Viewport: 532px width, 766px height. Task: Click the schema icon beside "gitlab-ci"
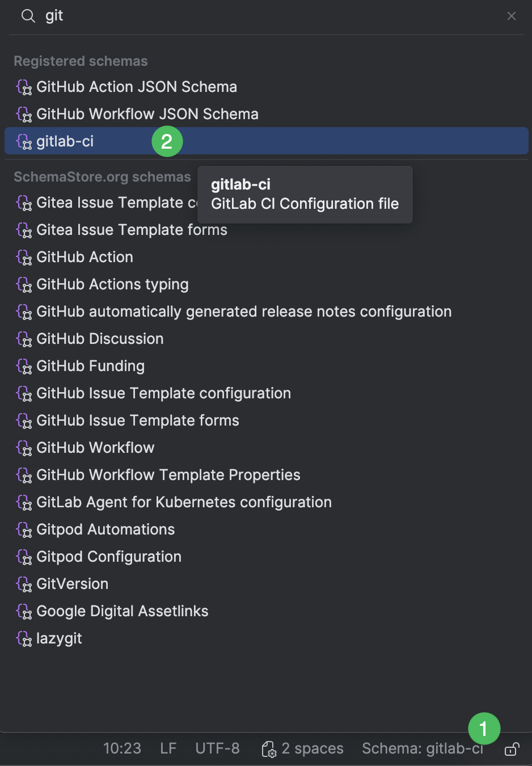(25, 142)
